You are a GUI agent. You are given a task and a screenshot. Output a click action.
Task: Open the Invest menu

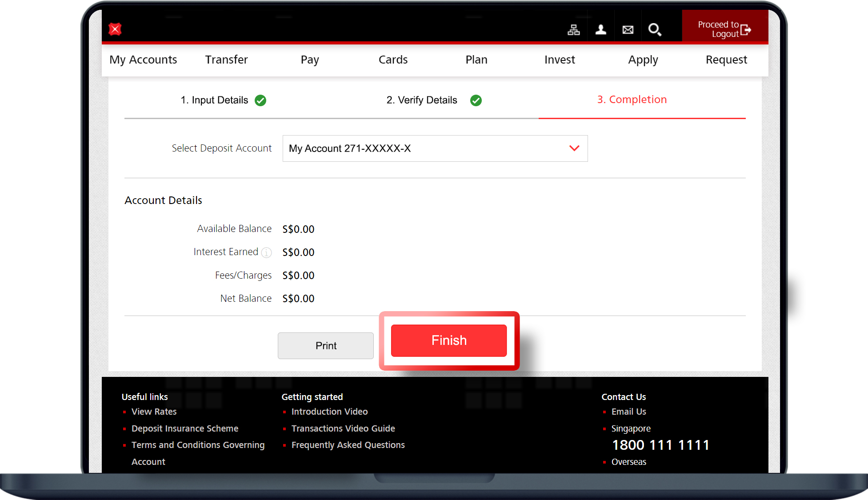click(x=560, y=60)
